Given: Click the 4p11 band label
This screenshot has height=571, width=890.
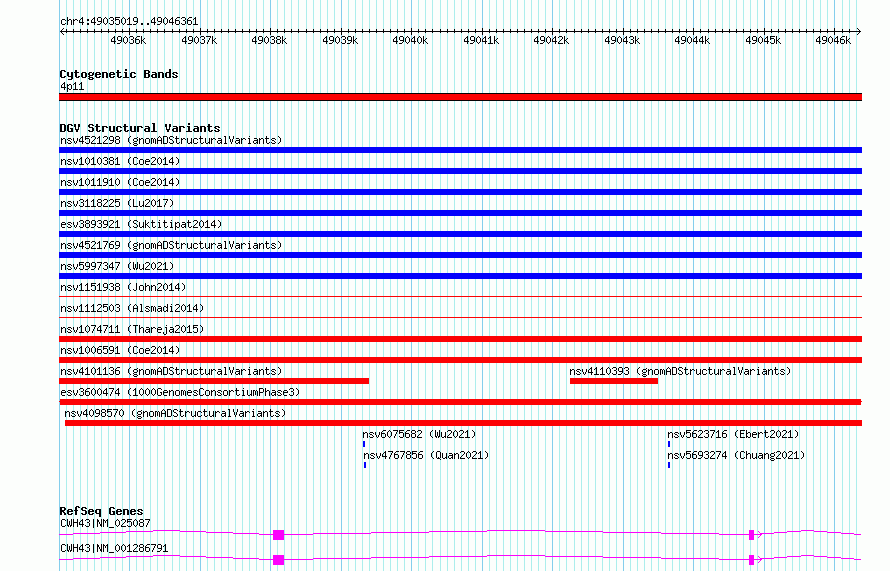Looking at the screenshot, I should pyautogui.click(x=72, y=86).
